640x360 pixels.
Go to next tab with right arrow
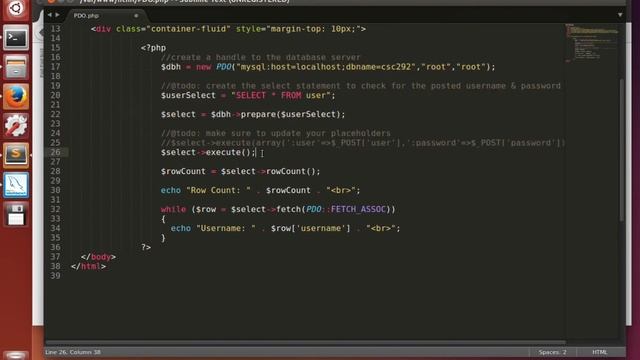point(58,15)
